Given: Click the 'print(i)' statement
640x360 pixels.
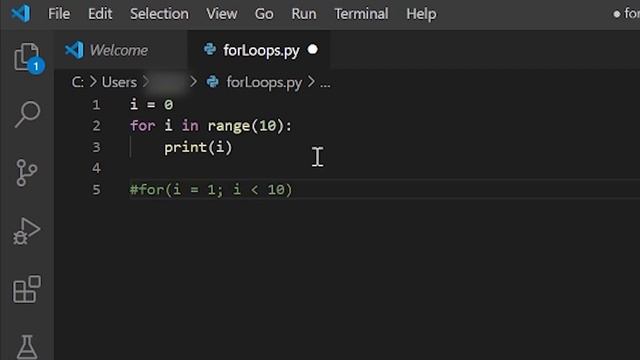Looking at the screenshot, I should coord(198,147).
